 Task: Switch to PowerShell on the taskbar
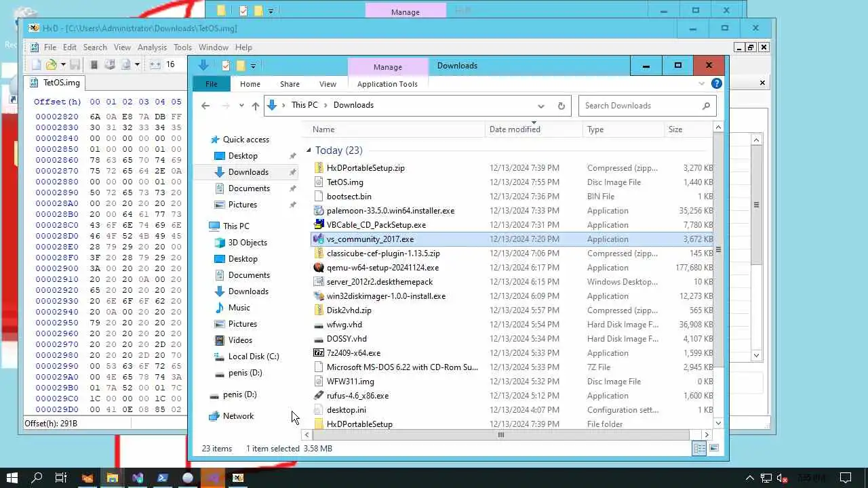[x=163, y=478]
